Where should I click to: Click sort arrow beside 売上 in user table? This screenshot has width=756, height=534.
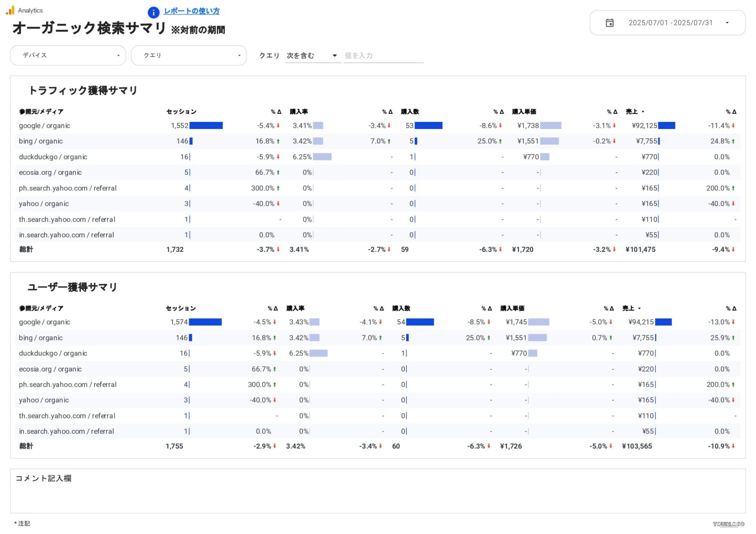639,308
